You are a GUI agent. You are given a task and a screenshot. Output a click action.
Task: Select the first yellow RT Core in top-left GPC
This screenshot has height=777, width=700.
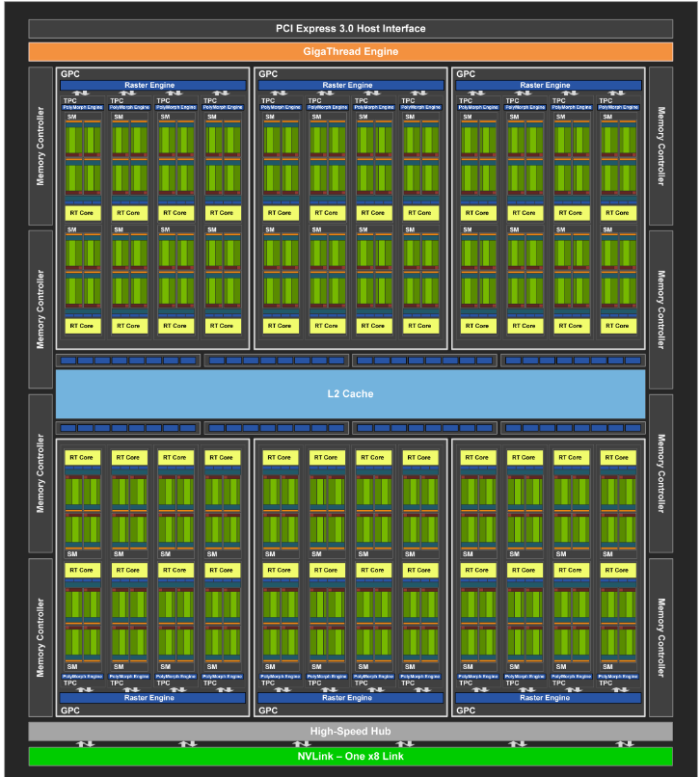click(83, 212)
